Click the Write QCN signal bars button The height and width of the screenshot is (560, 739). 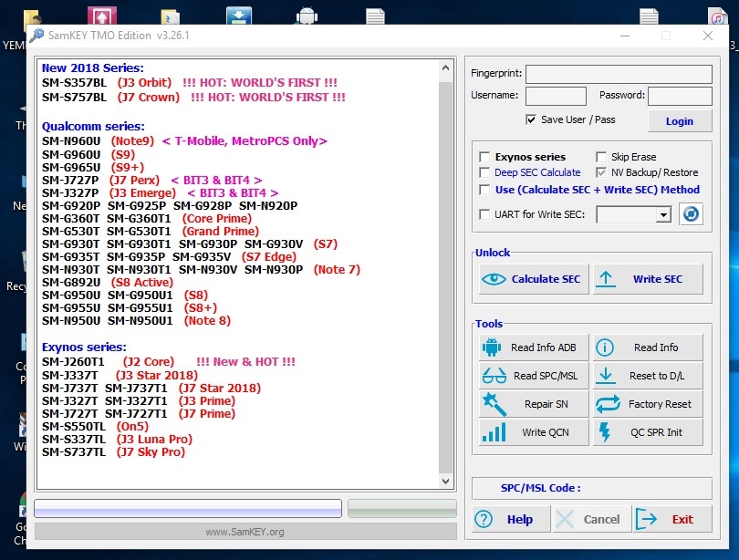coord(534,432)
